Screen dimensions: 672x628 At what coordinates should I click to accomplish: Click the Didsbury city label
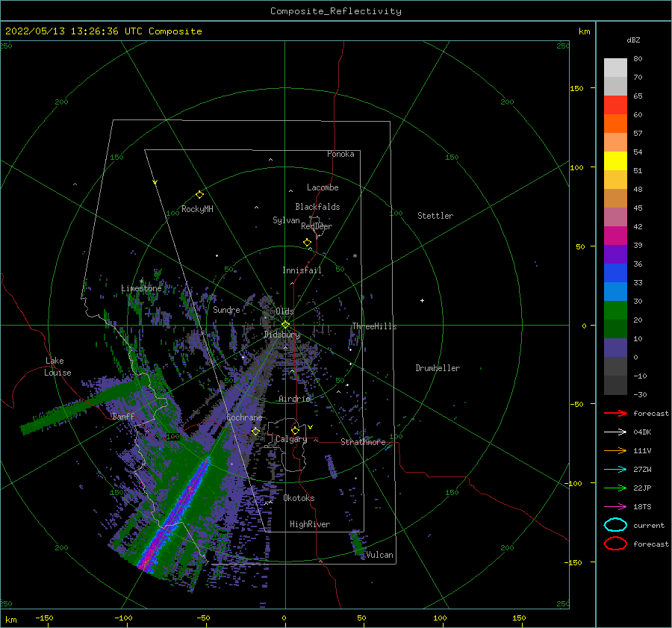pyautogui.click(x=281, y=335)
